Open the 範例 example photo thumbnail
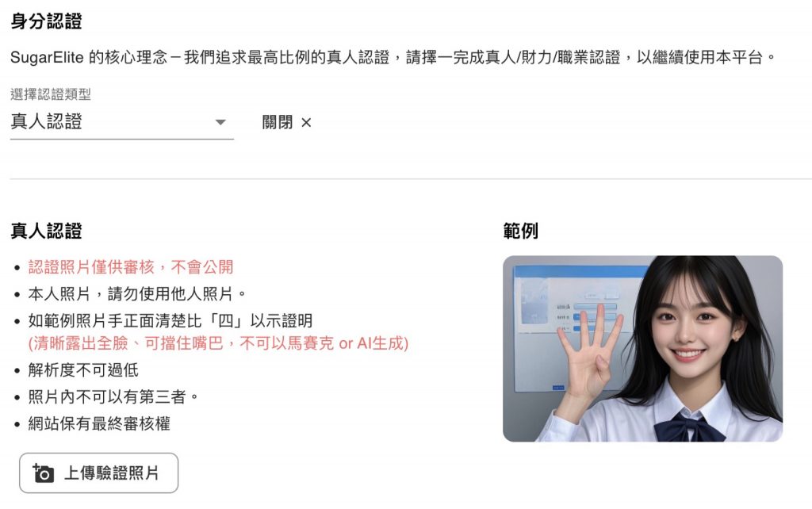 642,349
